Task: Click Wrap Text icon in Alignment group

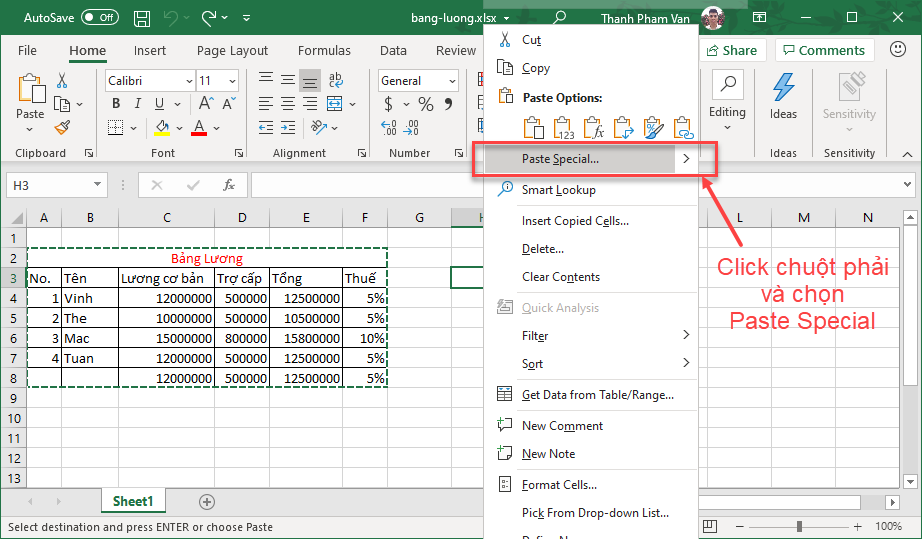Action: tap(336, 80)
